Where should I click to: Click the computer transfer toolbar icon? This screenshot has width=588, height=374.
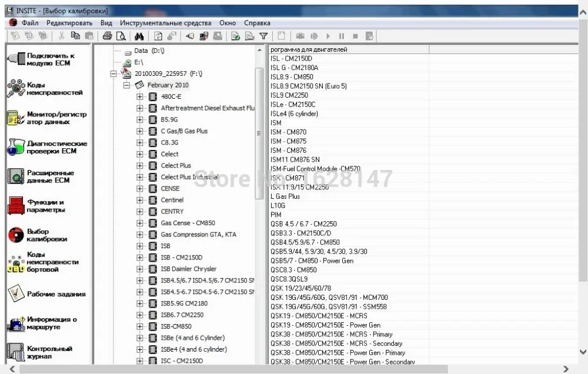click(204, 36)
